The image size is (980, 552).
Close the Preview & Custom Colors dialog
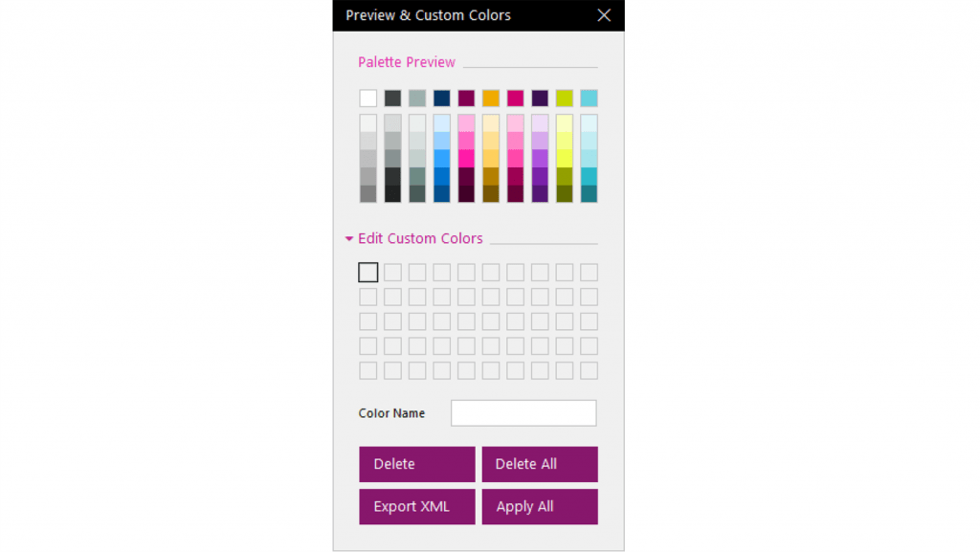pyautogui.click(x=604, y=15)
